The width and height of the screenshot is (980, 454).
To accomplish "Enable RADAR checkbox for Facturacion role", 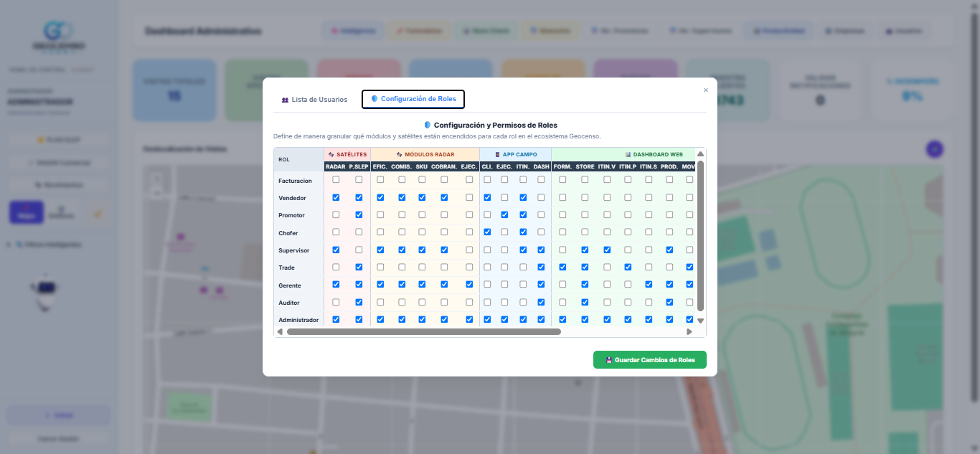I will click(336, 180).
